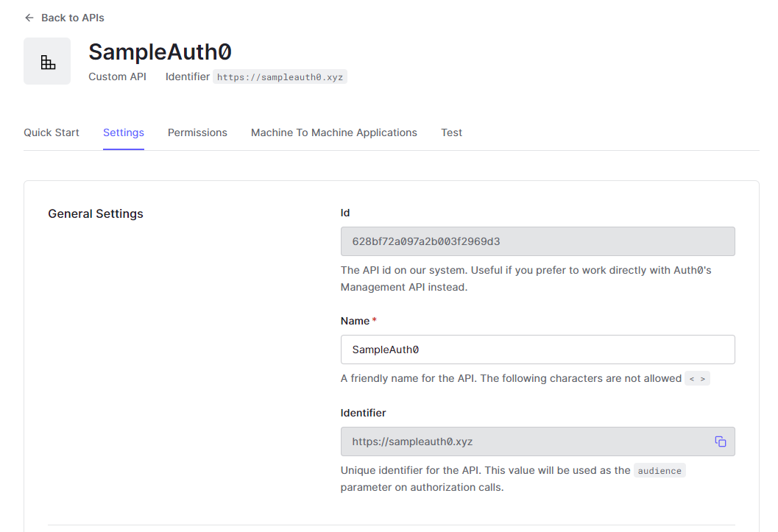Click the Name field label
The image size is (778, 532).
pyautogui.click(x=356, y=321)
